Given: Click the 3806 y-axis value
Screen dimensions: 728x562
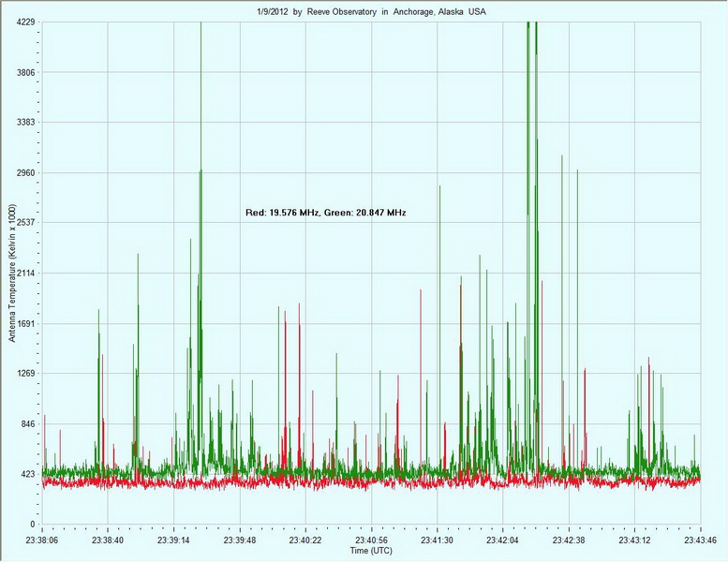Looking at the screenshot, I should coord(25,72).
